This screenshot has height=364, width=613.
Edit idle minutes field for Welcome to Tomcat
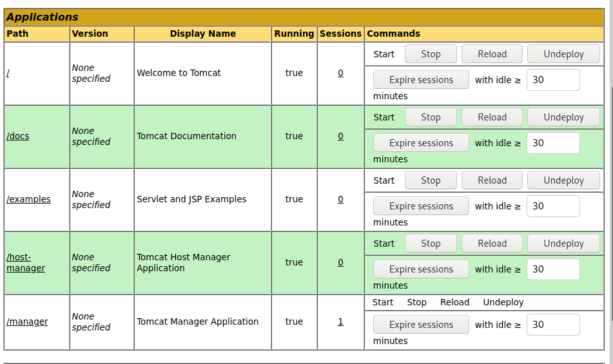click(x=553, y=80)
